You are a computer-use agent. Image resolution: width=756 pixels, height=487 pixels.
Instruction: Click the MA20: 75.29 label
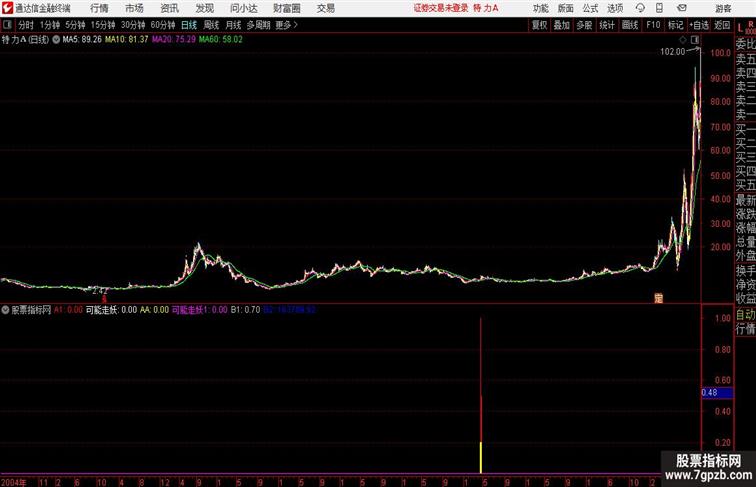[x=174, y=40]
